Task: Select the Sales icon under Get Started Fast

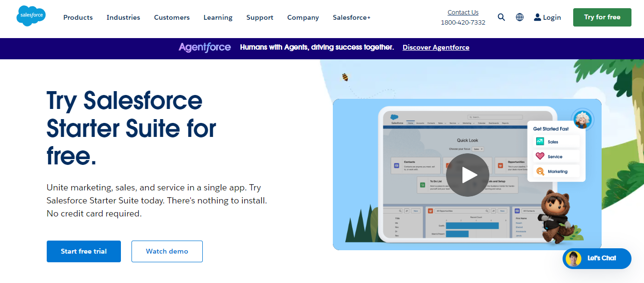Action: click(x=540, y=141)
